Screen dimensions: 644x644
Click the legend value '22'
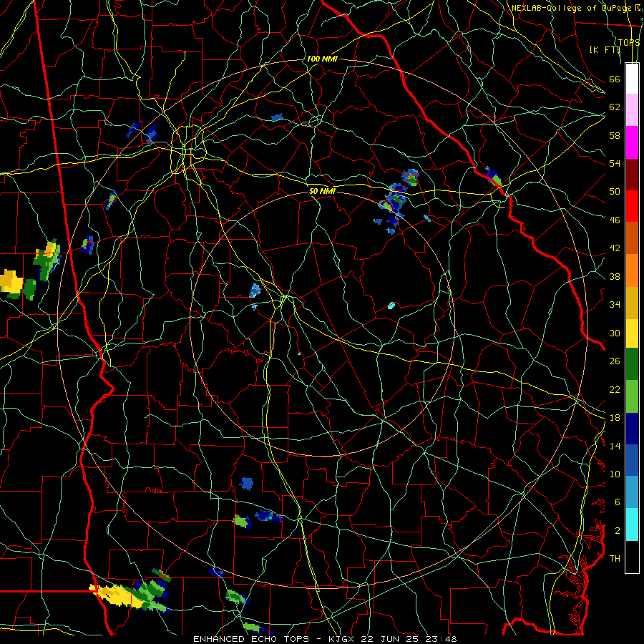615,389
